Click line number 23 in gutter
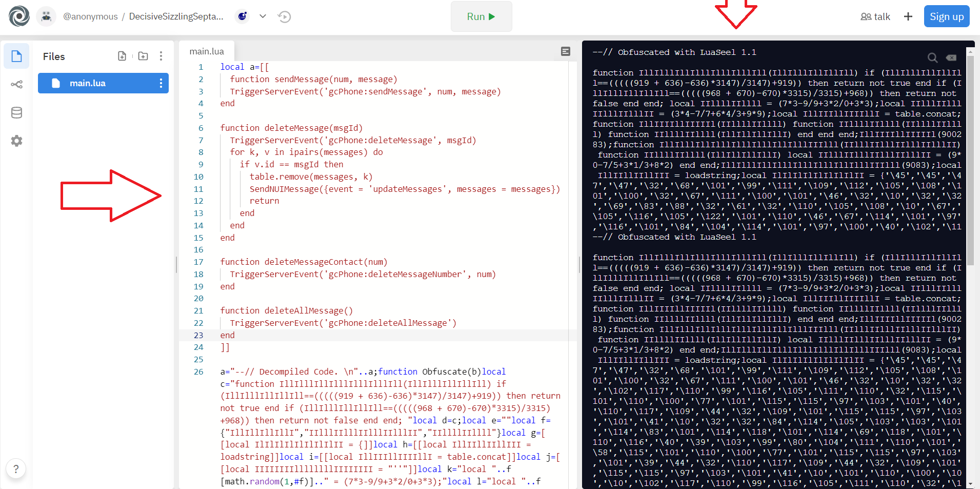Viewport: 980px width, 489px height. click(x=198, y=335)
